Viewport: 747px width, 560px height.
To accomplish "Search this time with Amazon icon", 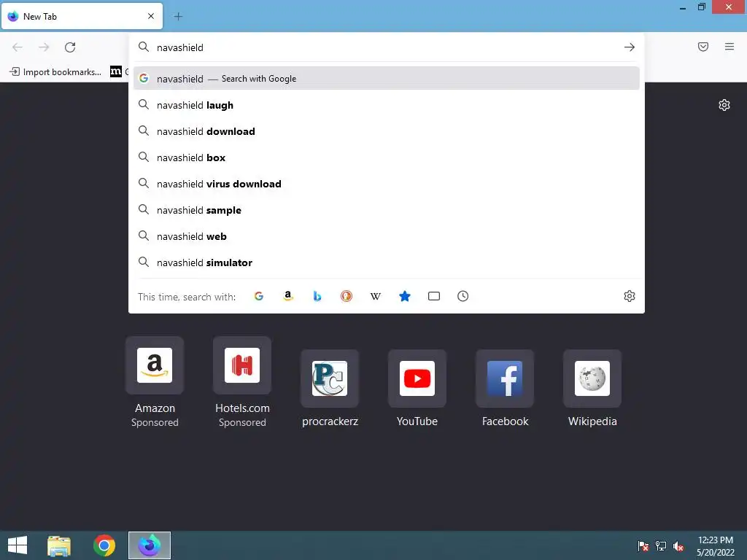I will 287,296.
